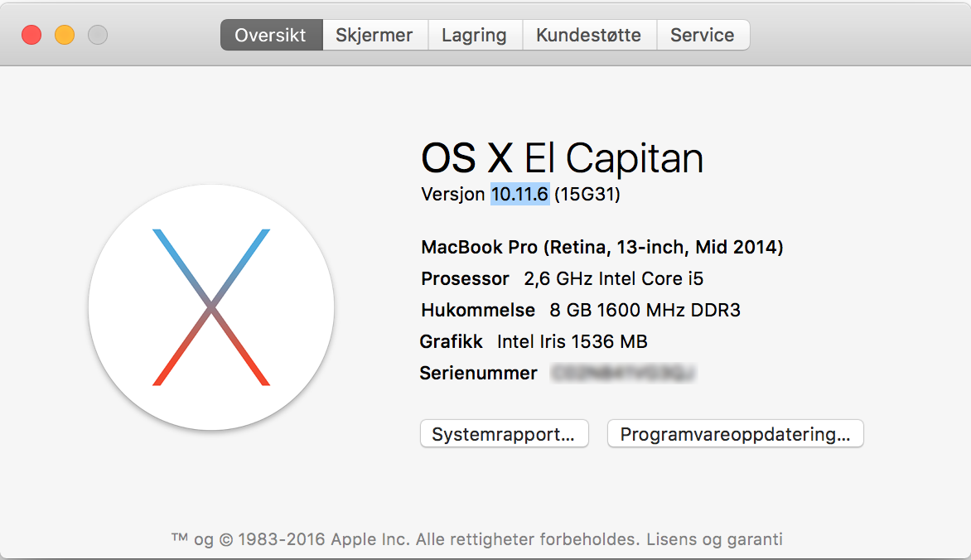Minimize the window with the yellow button
Screen dimensions: 971x560
click(x=65, y=35)
